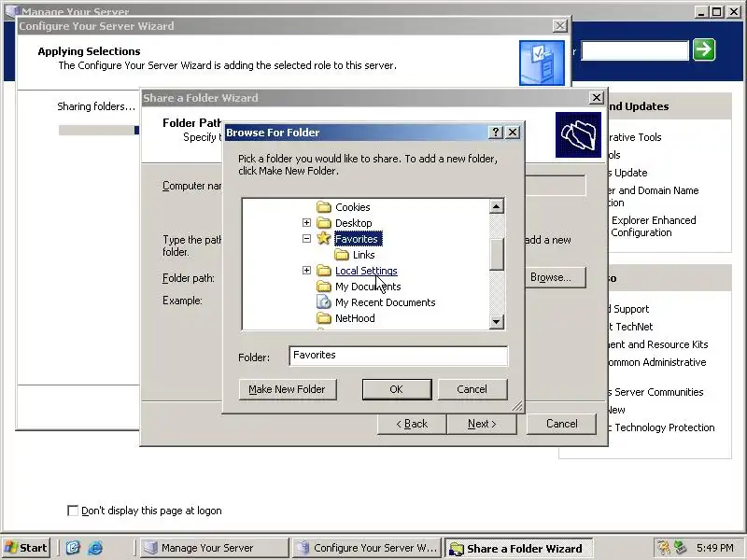
Task: Open the Show Desktop quick launch icon
Action: pos(73,548)
